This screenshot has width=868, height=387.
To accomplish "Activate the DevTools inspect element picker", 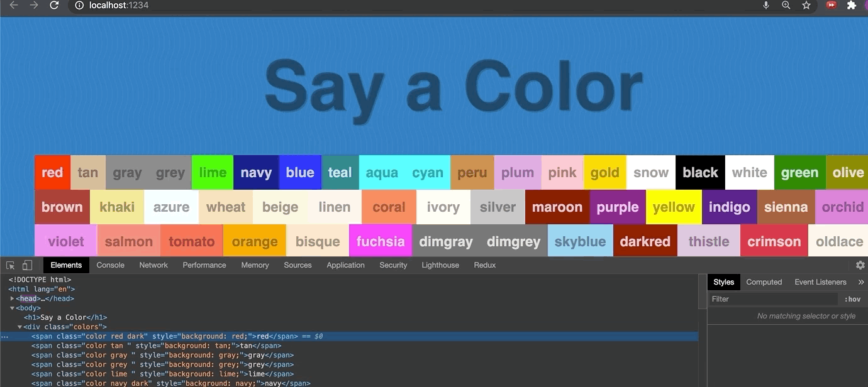I will click(11, 266).
